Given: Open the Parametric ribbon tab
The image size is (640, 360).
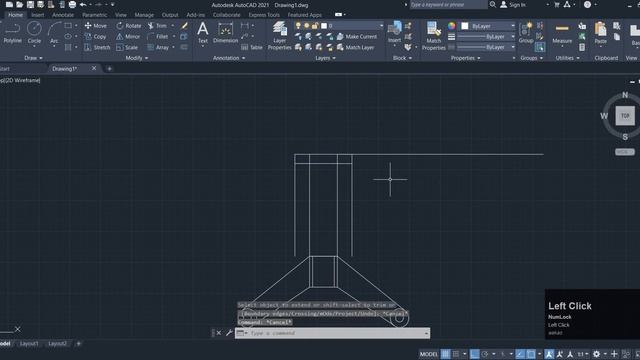Looking at the screenshot, I should coord(94,15).
